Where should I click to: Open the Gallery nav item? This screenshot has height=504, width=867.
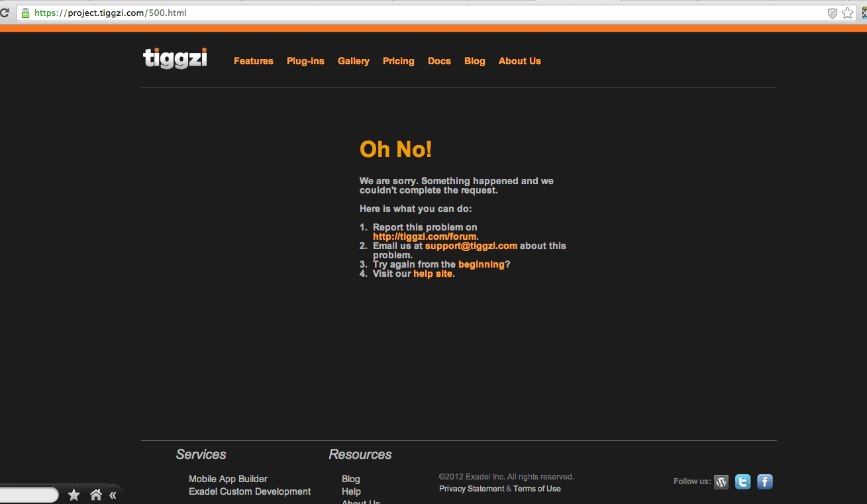(x=353, y=61)
